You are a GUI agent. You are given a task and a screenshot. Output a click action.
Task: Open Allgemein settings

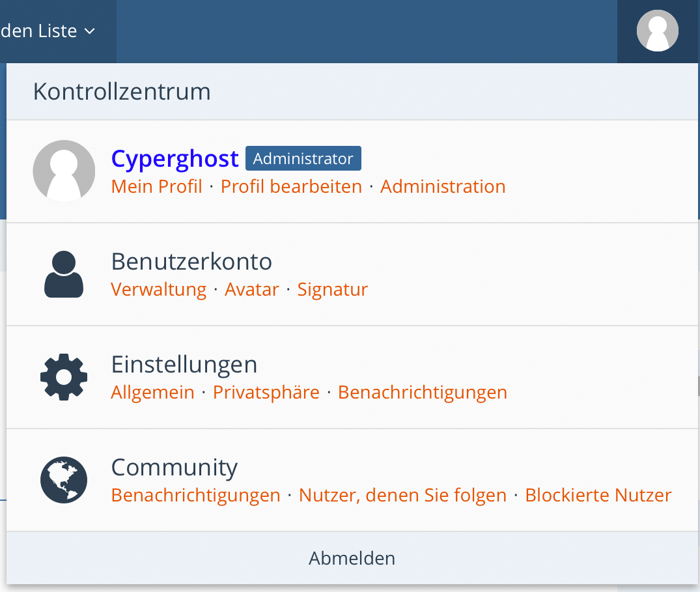[153, 393]
